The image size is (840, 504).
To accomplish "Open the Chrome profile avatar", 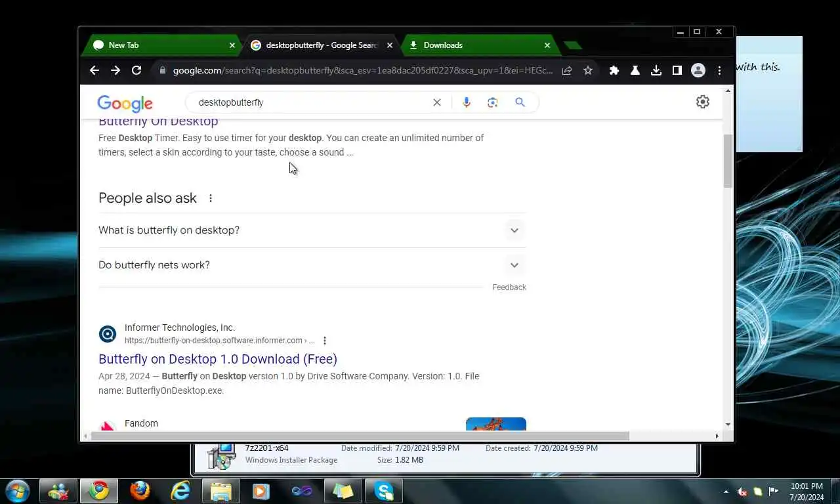I will click(698, 70).
